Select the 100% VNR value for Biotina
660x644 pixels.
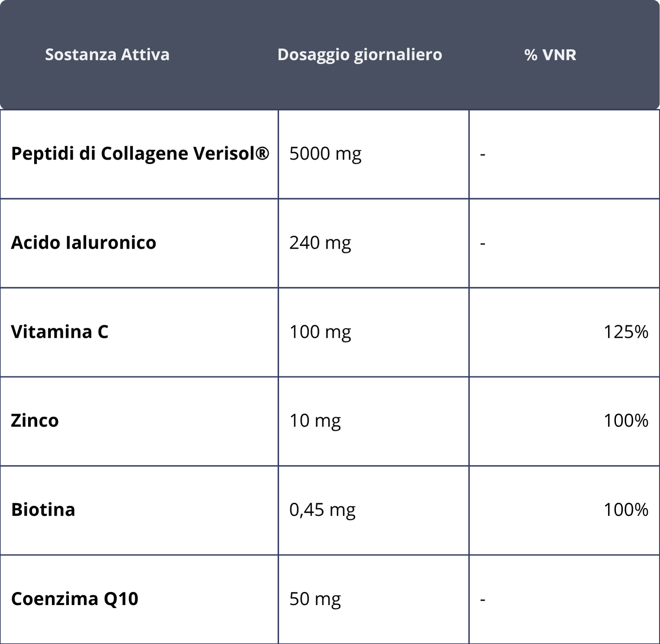[x=626, y=510]
